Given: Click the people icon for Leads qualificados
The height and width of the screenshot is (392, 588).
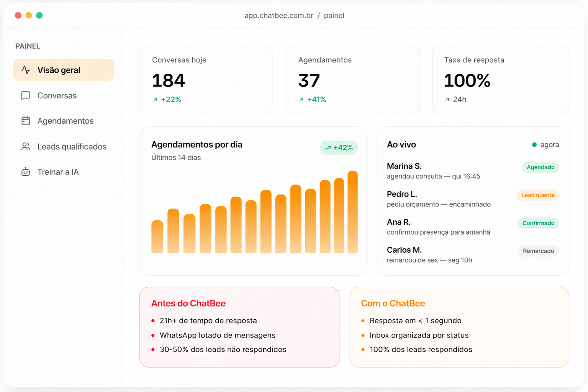Looking at the screenshot, I should coord(26,147).
